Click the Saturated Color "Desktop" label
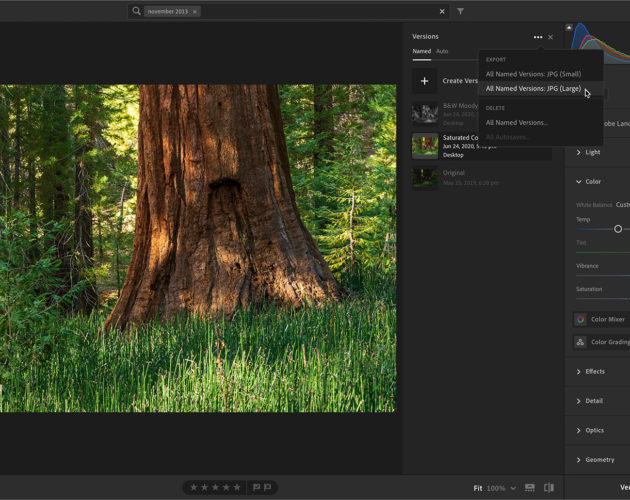630x500 pixels. point(453,155)
